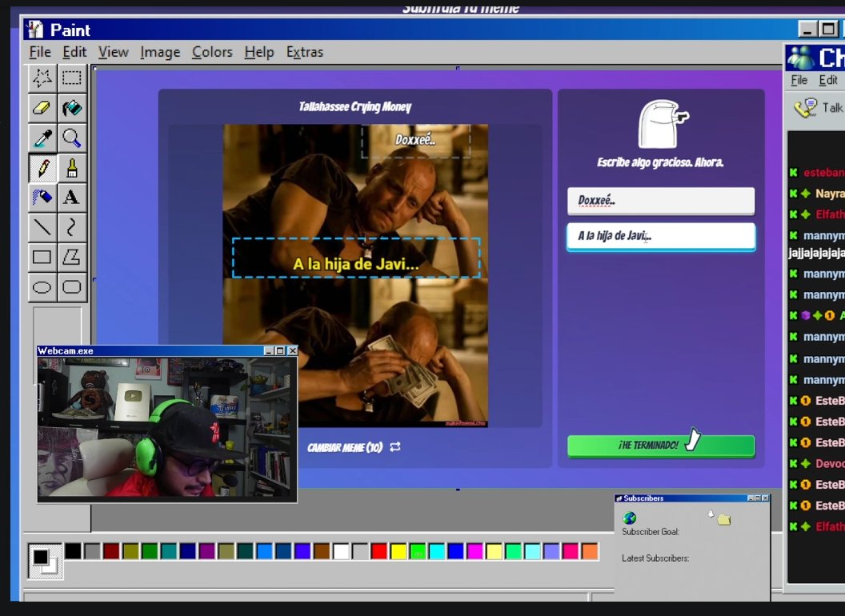Open the Image menu
The image size is (845, 616).
click(160, 52)
